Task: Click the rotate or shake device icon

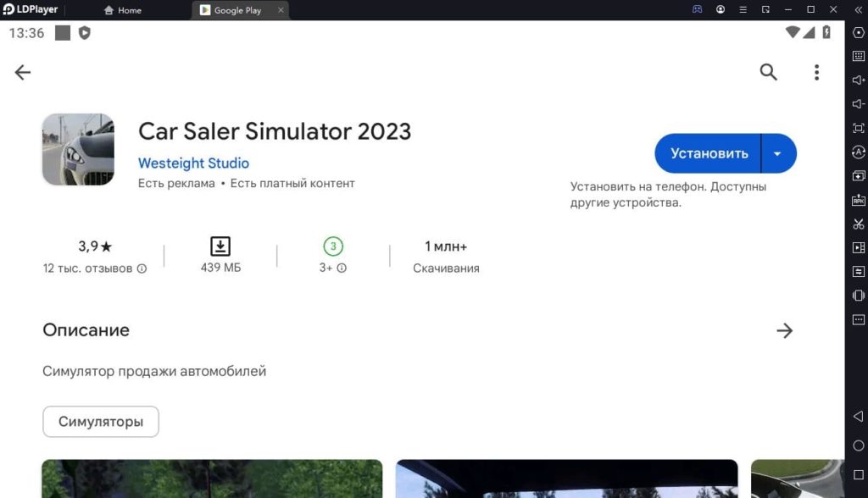Action: tap(858, 296)
